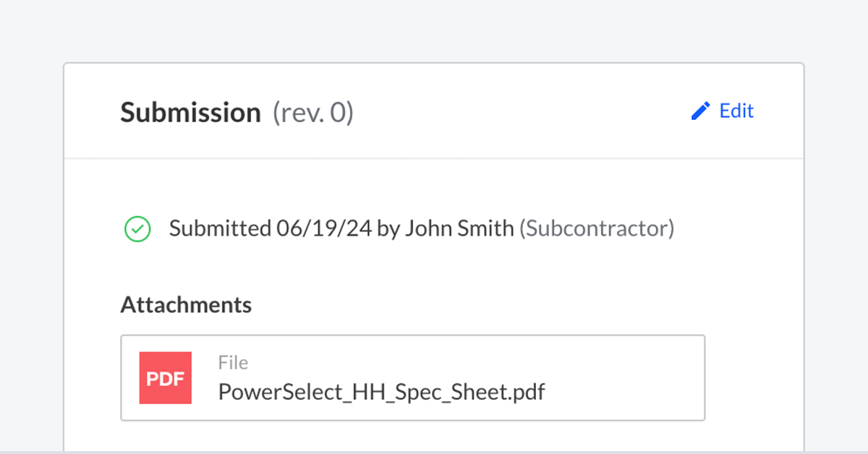The height and width of the screenshot is (454, 868).
Task: Click the (rev. 0) revision label
Action: click(313, 113)
